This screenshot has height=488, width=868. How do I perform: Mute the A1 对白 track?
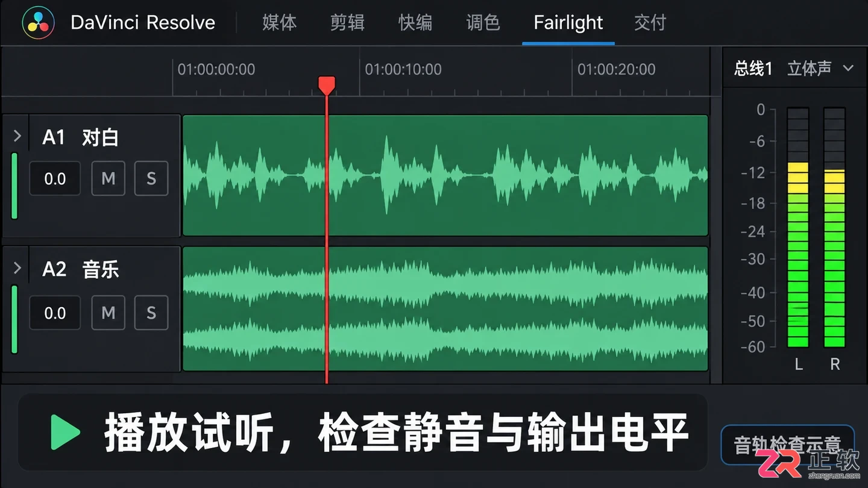point(108,178)
